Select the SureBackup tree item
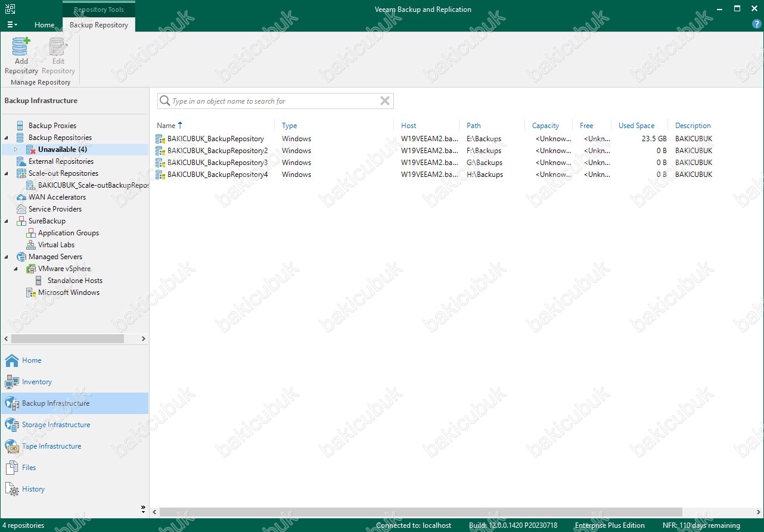The height and width of the screenshot is (532, 764). click(47, 221)
